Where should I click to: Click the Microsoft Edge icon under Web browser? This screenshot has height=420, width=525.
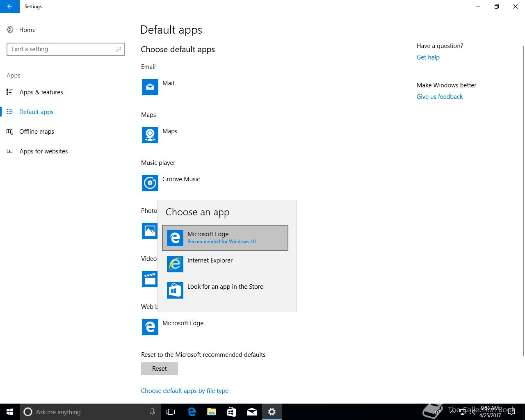click(x=150, y=327)
